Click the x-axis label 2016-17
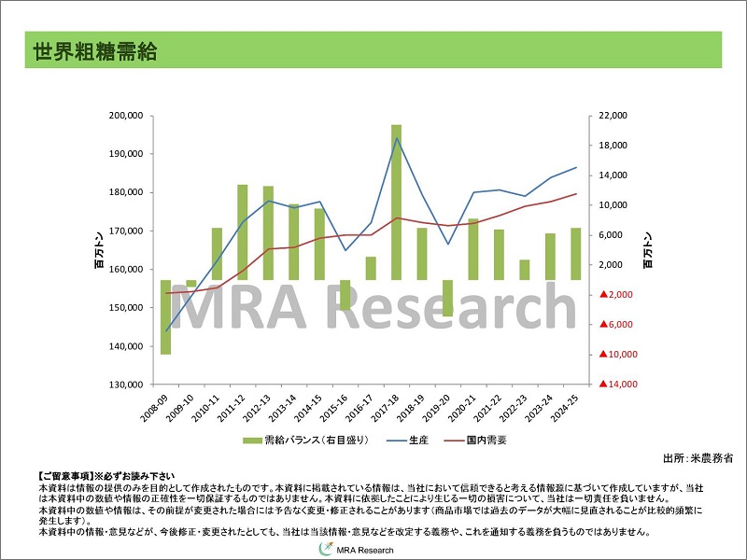 pyautogui.click(x=359, y=408)
